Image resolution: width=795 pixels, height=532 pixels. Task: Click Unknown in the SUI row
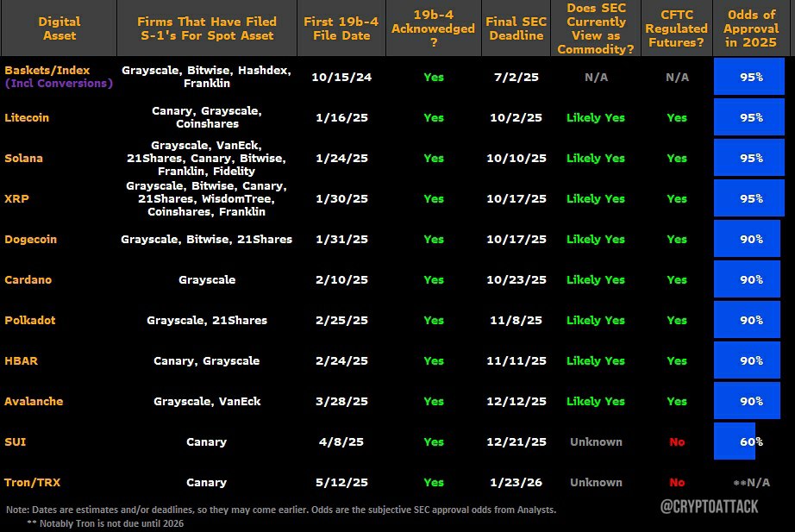(x=596, y=442)
